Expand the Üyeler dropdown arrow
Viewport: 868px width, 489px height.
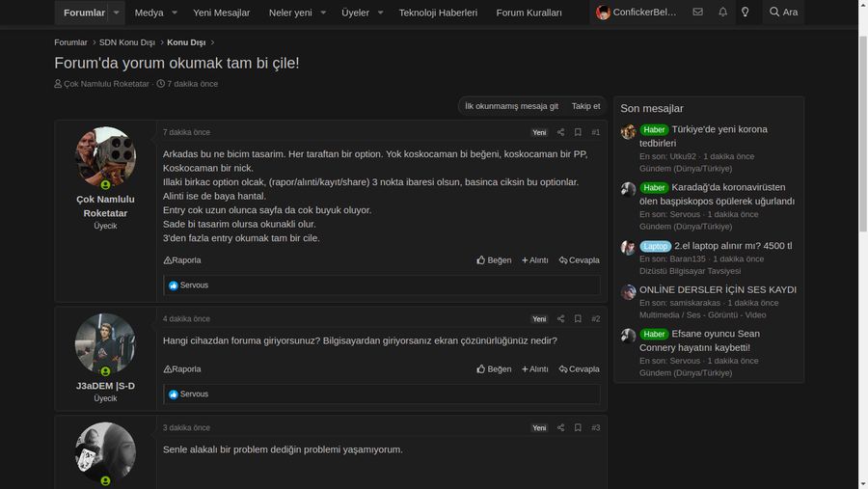[x=380, y=13]
